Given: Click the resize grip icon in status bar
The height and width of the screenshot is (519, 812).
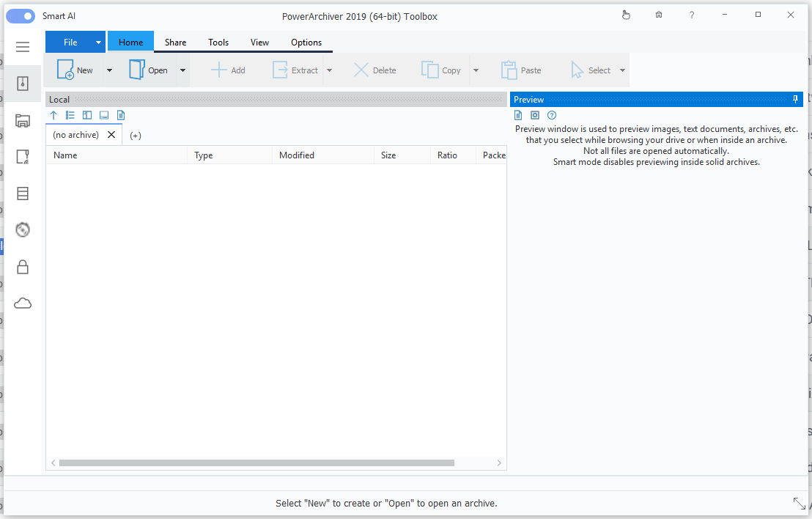Looking at the screenshot, I should [x=800, y=503].
